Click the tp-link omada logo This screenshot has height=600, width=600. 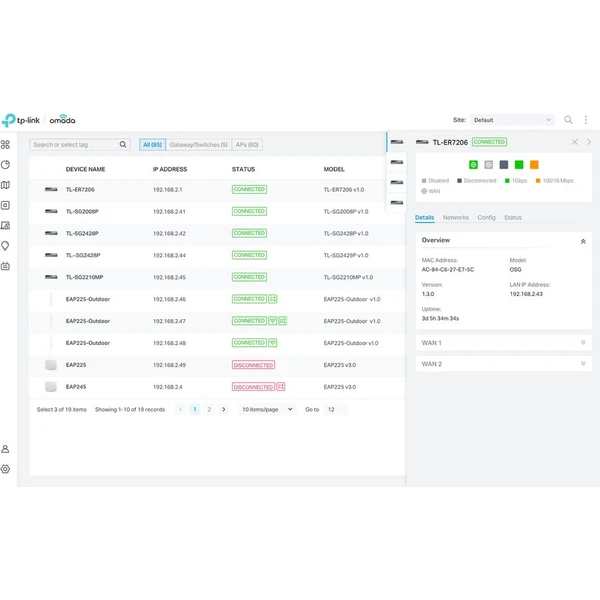point(38,120)
